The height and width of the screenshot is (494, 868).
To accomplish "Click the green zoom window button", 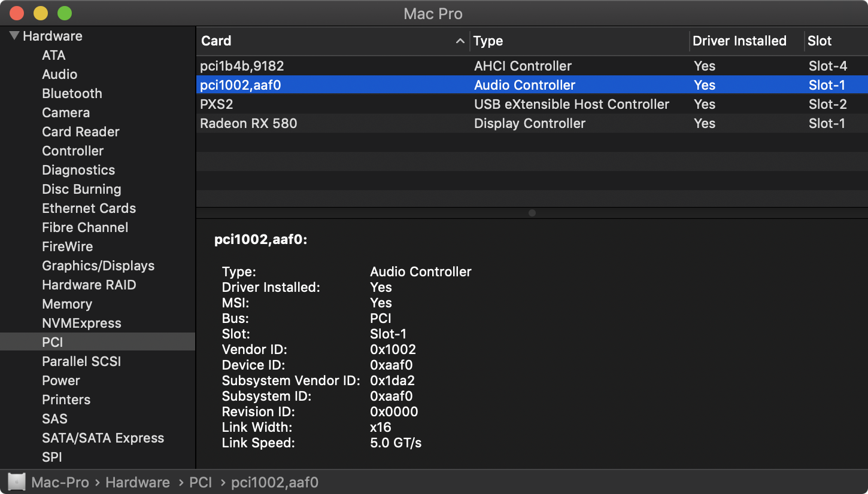I will 65,13.
